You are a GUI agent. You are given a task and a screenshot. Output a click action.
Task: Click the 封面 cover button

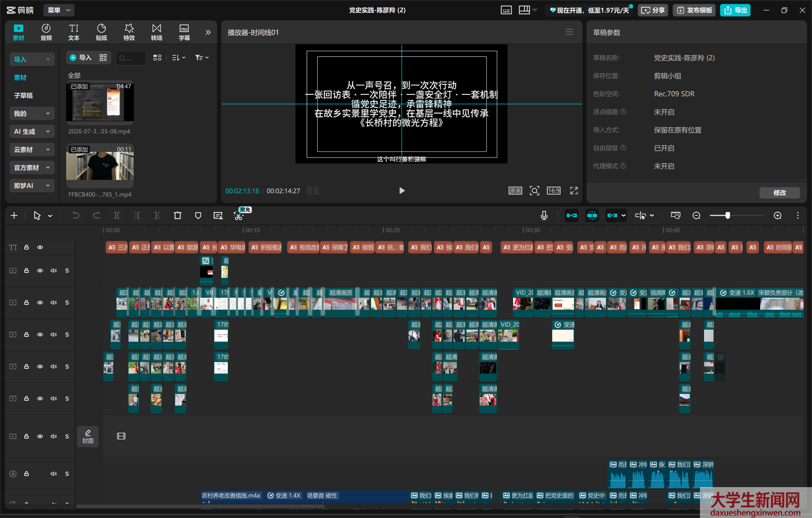(x=88, y=436)
